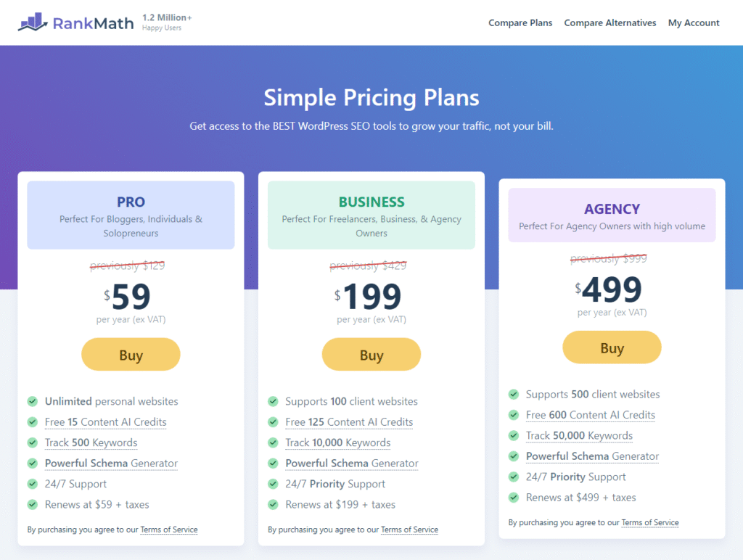
Task: Click Free 600 Content AI Credits link
Action: coord(591,415)
